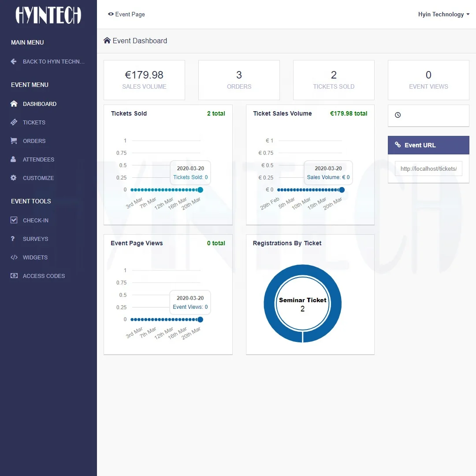Expand the Hyin Technology account dropdown
The width and height of the screenshot is (476, 476).
click(x=443, y=14)
